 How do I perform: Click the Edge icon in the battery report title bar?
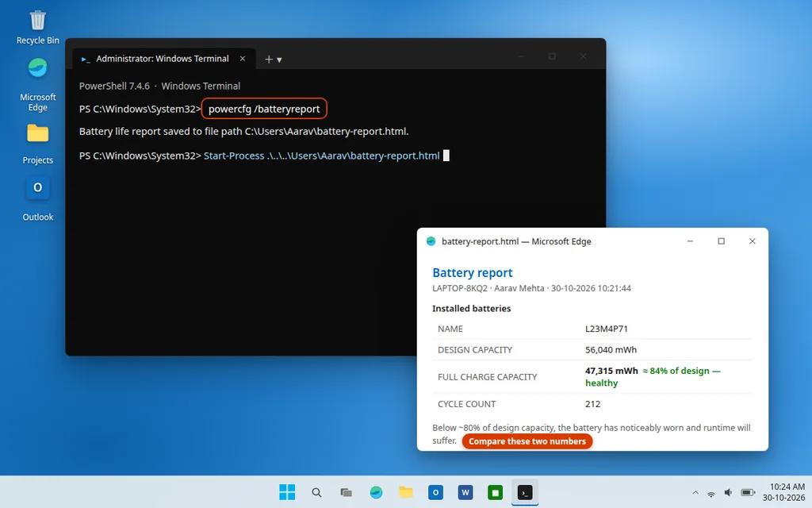click(x=431, y=241)
